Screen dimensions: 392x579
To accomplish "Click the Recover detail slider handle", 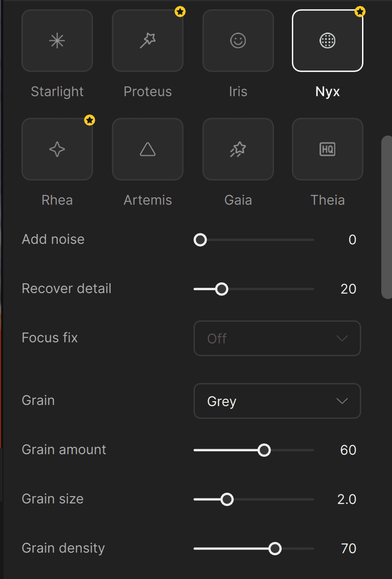I will coord(222,289).
